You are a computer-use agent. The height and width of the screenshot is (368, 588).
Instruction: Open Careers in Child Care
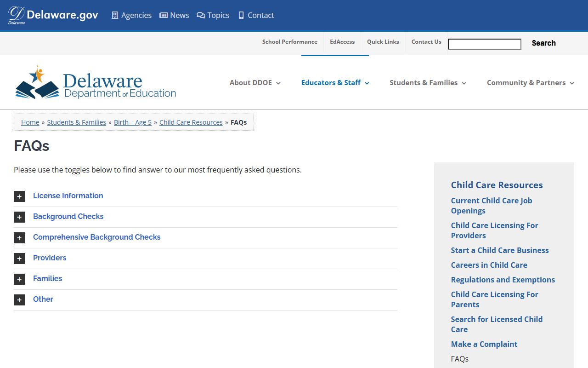[489, 265]
